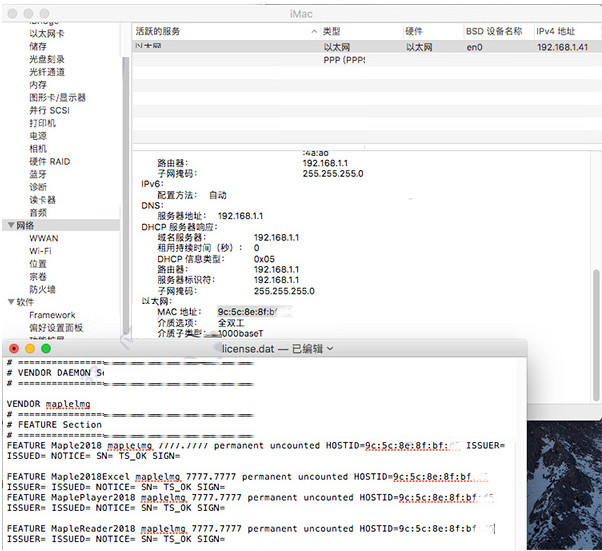Select the 网络 category row

click(x=61, y=225)
